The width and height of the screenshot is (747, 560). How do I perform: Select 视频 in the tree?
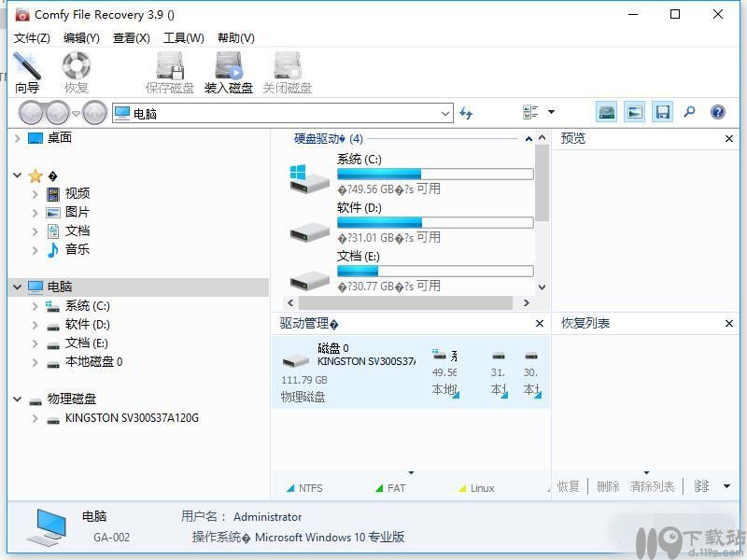(x=78, y=194)
